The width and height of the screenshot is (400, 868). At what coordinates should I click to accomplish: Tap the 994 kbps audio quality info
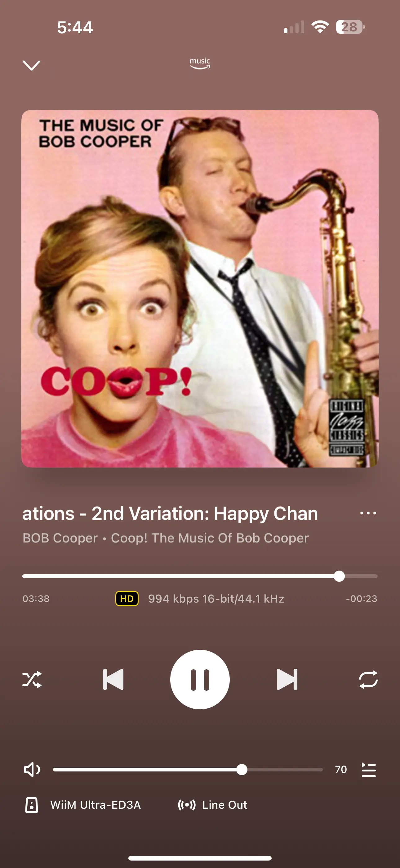216,599
